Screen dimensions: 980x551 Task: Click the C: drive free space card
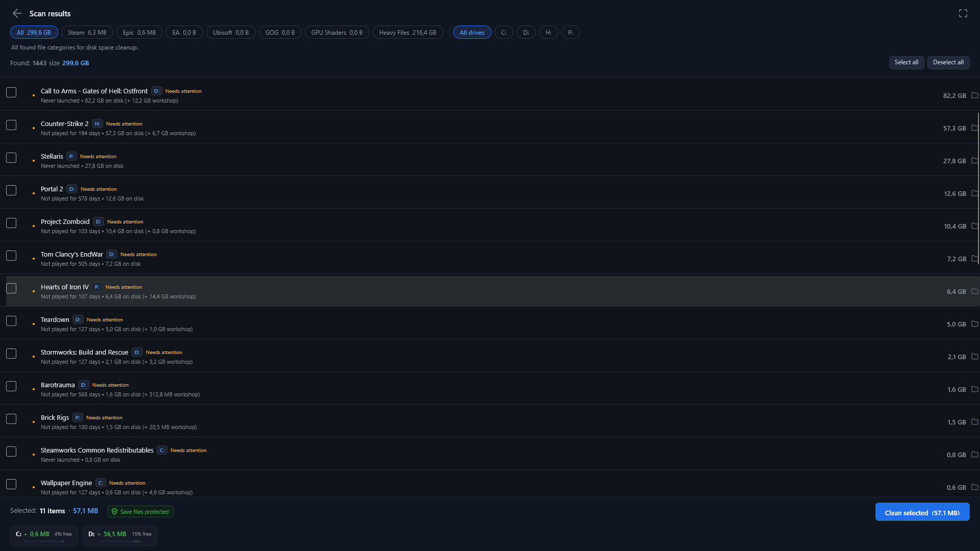[x=44, y=536]
